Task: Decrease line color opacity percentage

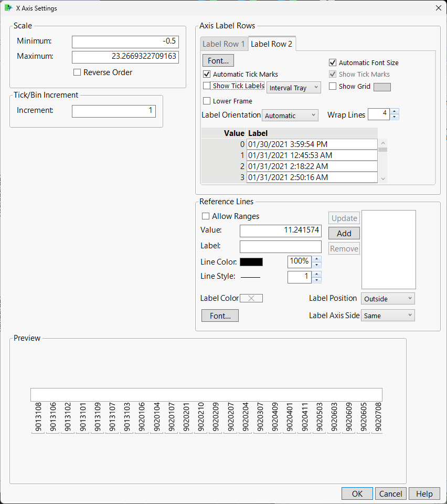Action: (317, 265)
